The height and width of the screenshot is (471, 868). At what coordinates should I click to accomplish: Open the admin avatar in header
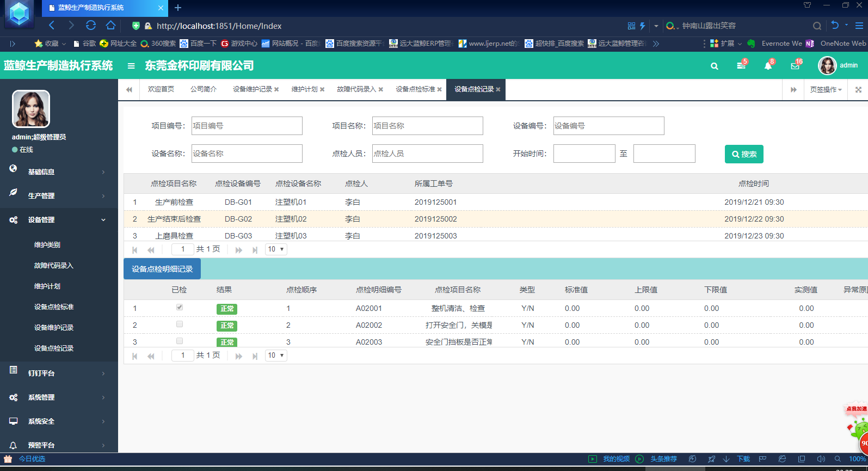[x=827, y=65]
